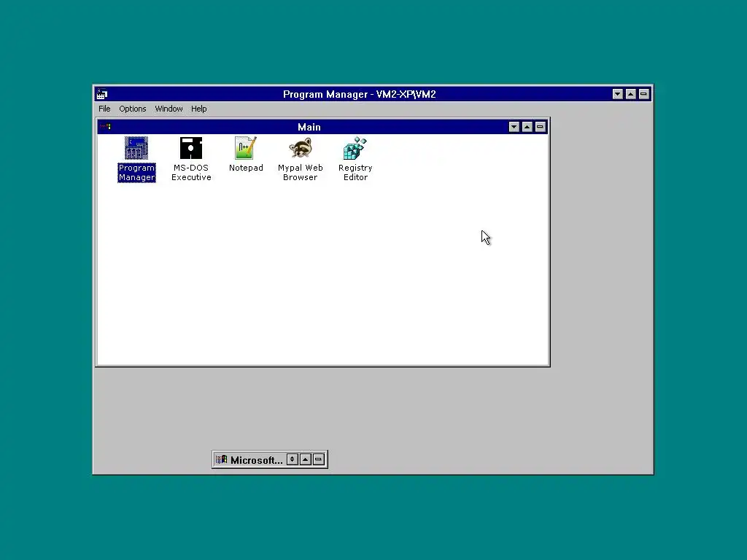Select the Notepad program icon

(246, 148)
